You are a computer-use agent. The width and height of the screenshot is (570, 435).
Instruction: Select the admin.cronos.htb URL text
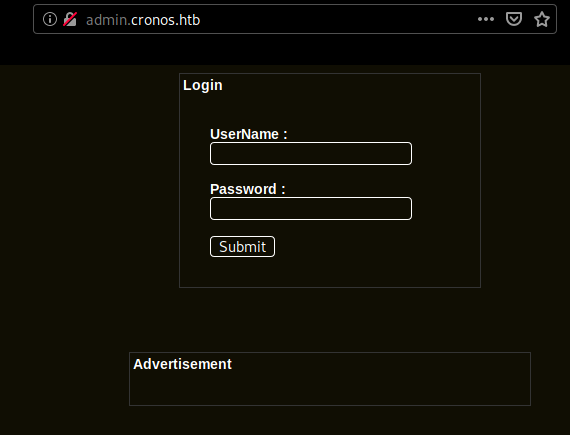coord(143,20)
